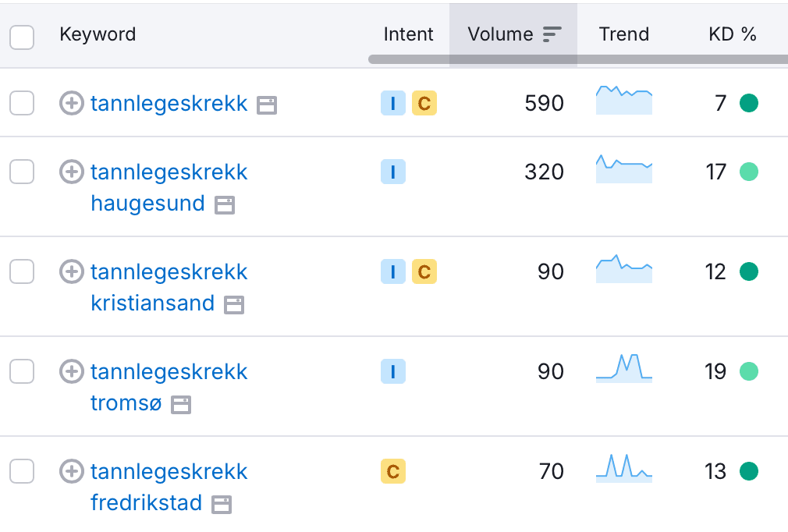Open the tannlegeskrekk haugesund keyword link
The height and width of the screenshot is (532, 788).
[x=169, y=172]
